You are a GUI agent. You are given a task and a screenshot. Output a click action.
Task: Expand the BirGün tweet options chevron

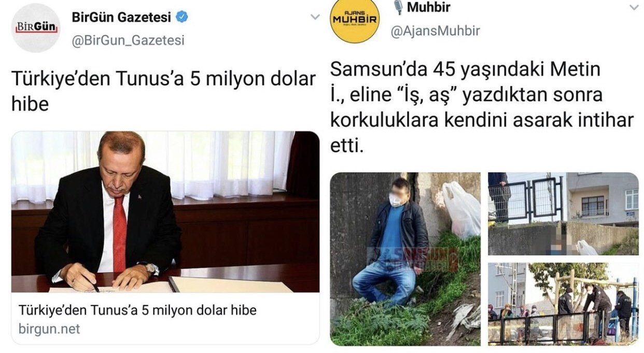coord(315,17)
